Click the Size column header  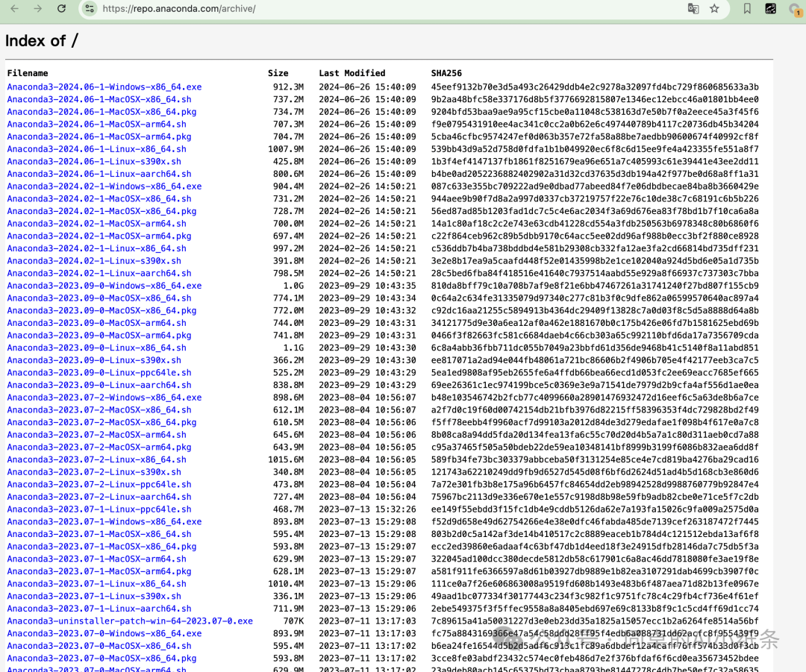pyautogui.click(x=278, y=73)
